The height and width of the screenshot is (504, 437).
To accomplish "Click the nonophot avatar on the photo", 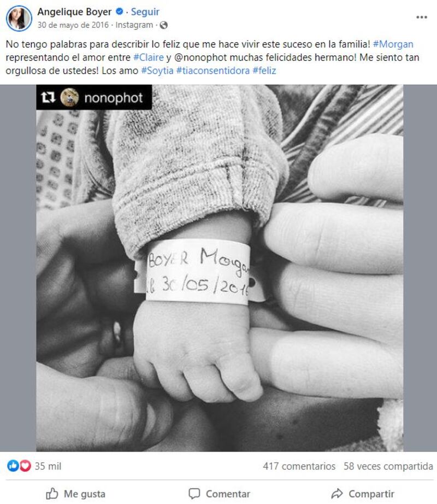I will pos(69,97).
